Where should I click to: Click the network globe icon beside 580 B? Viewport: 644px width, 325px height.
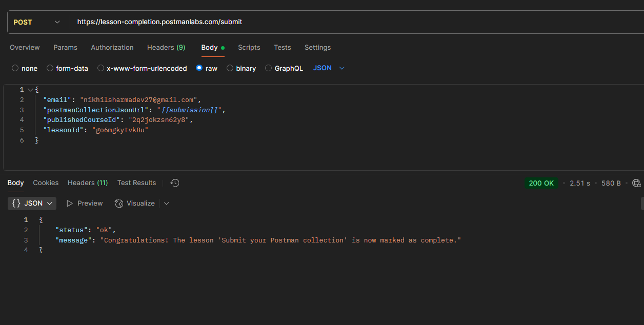pos(636,183)
